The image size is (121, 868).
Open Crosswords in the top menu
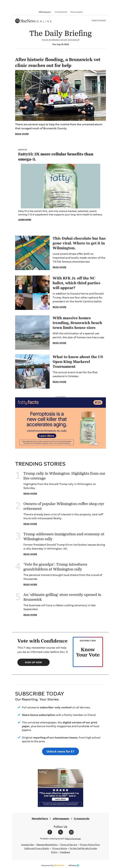point(61,12)
